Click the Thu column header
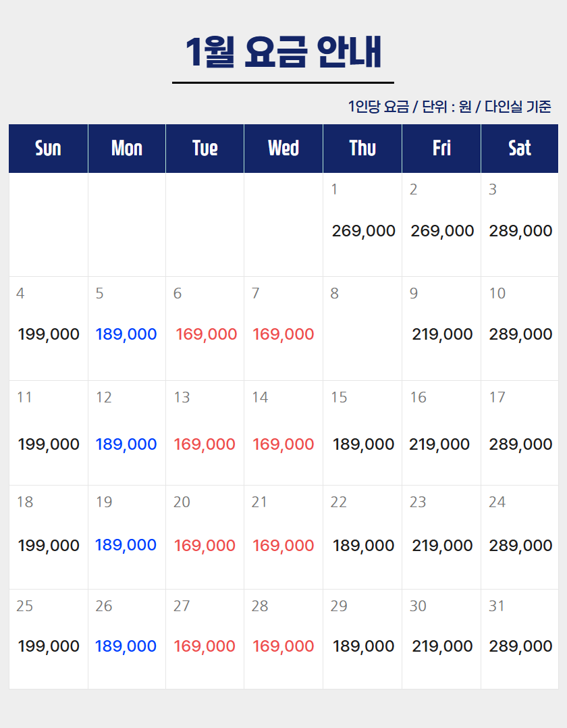Screen dimensions: 567x728 pos(362,149)
